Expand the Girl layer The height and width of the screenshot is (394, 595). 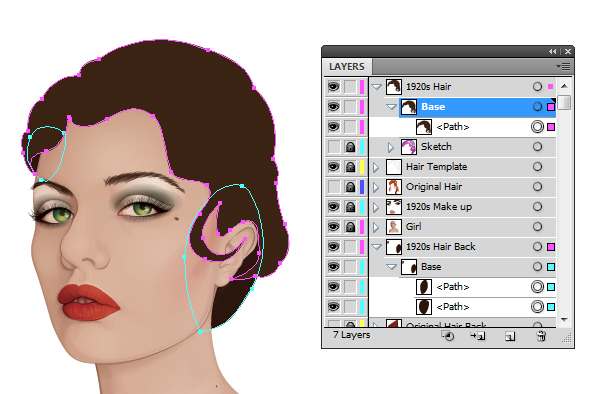[376, 227]
